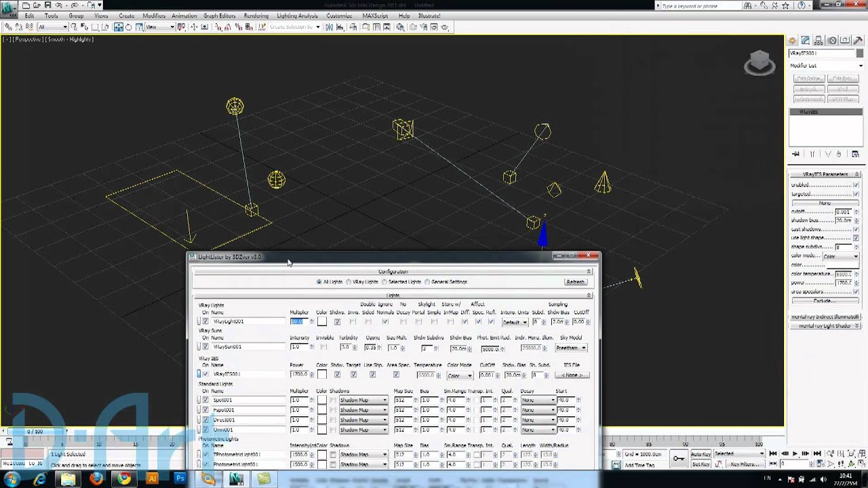Toggle the On checkbox for VRaySun001
Screen dimensions: 868x488
coord(205,347)
